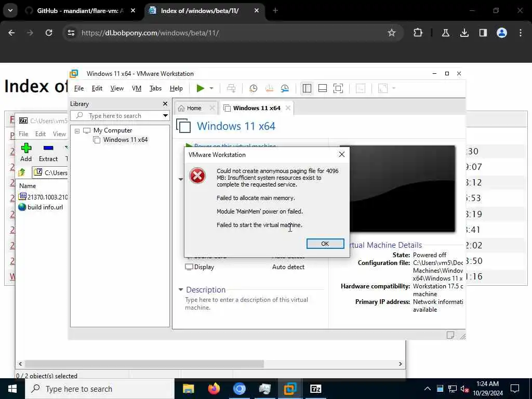
Task: Select the 21370.1003 ISO file in 7-Zip
Action: coord(44,197)
